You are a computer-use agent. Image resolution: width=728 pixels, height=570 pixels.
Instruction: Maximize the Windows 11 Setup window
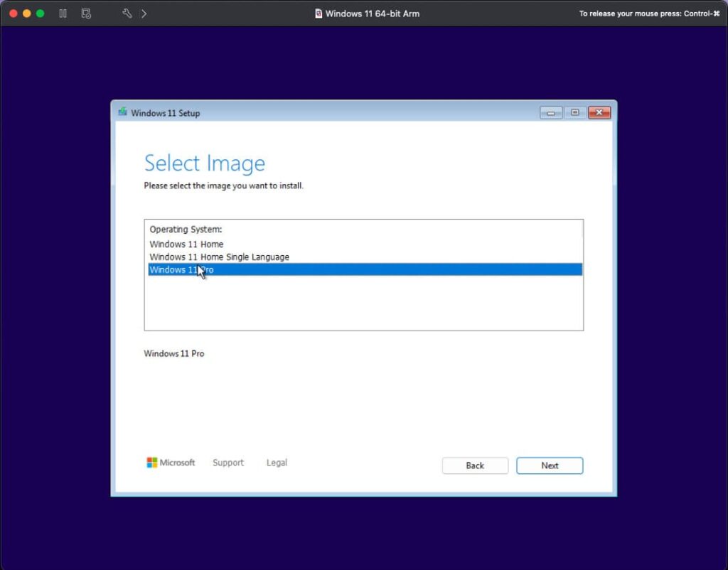pyautogui.click(x=574, y=112)
